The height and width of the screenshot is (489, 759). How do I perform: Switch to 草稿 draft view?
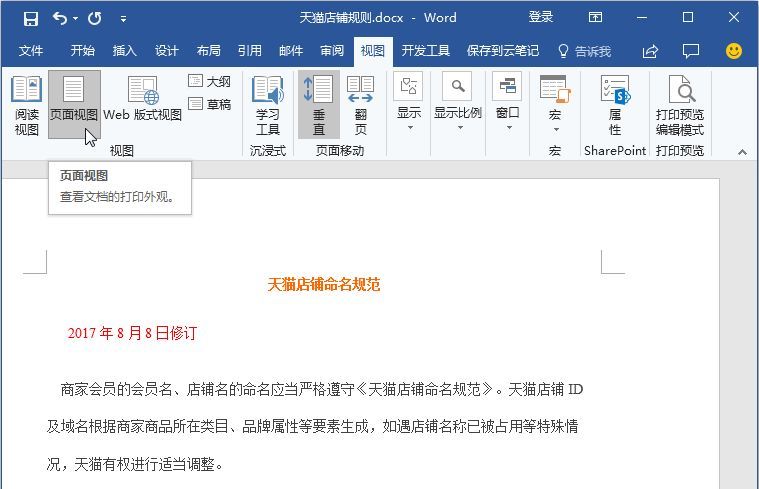[209, 104]
